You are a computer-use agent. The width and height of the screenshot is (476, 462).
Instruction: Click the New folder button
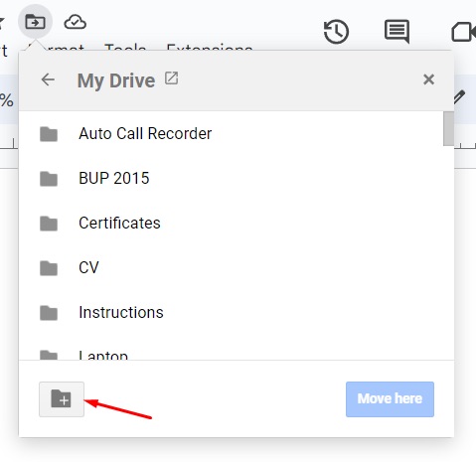62,398
